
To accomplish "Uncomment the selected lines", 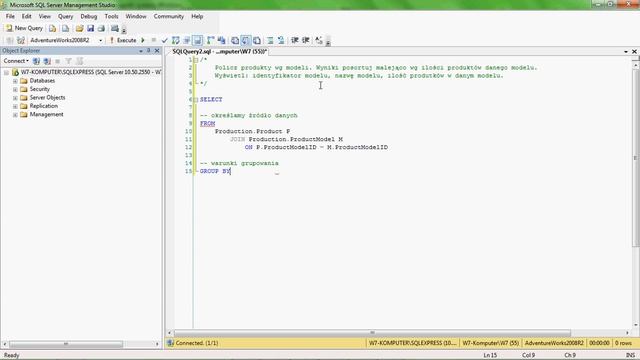I will point(281,40).
